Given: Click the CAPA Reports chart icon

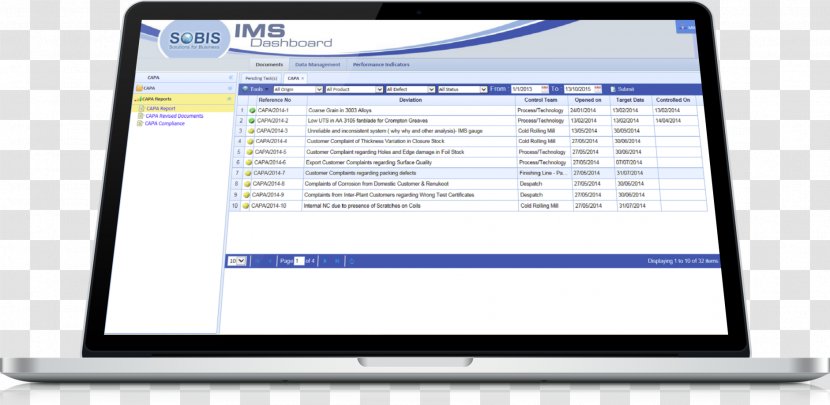Looking at the screenshot, I should click(138, 99).
